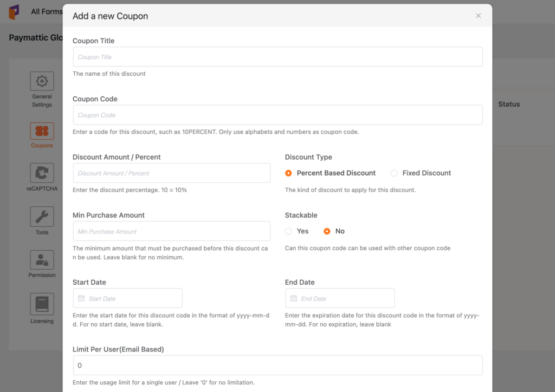Click 'Limit Per User(Email Based)' label

click(118, 349)
